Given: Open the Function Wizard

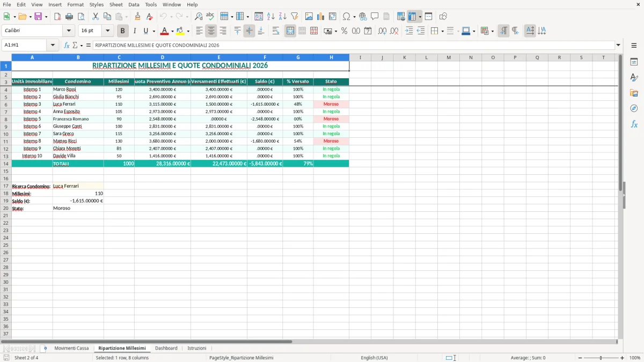Looking at the screenshot, I should [67, 45].
